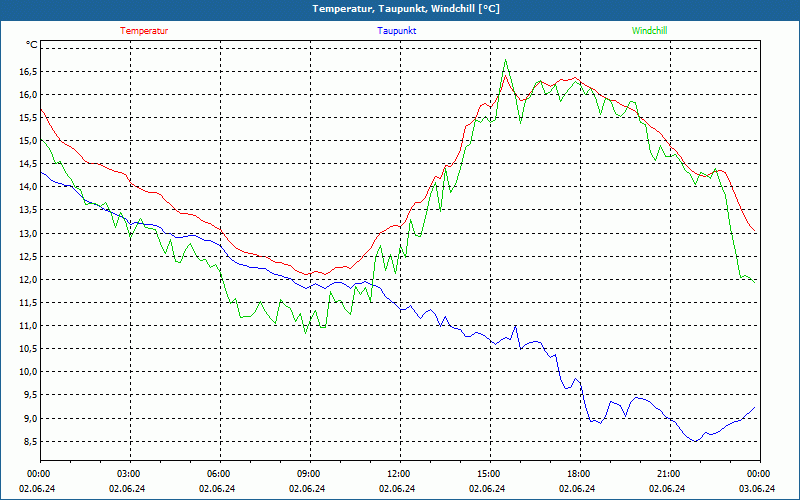Click the '10,5' y-axis value

coord(28,348)
